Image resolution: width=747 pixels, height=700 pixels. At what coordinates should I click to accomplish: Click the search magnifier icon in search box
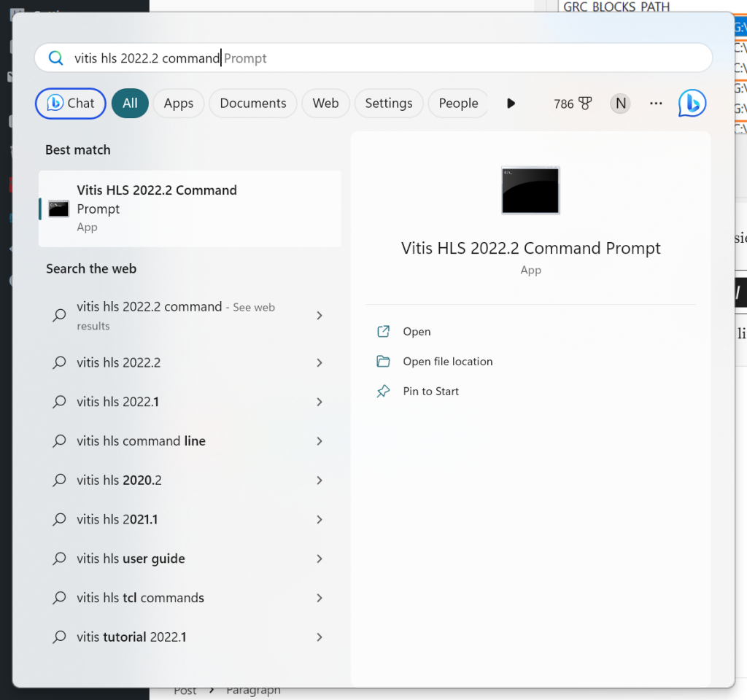click(55, 58)
